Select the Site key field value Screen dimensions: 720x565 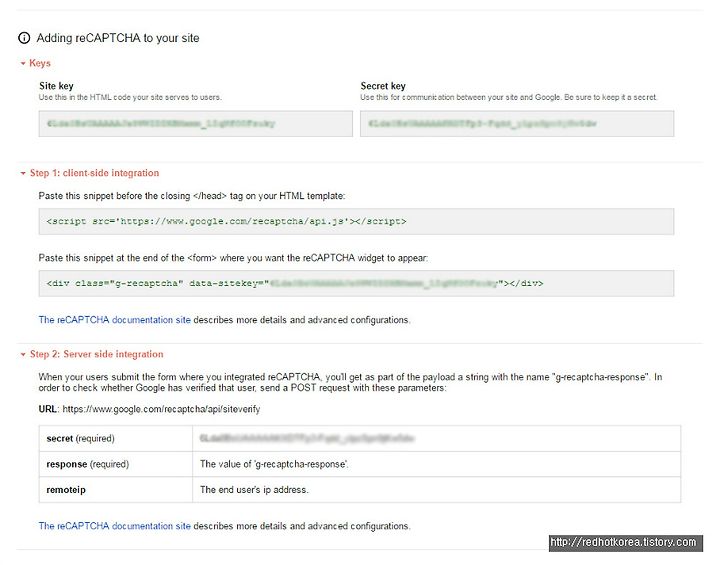click(x=196, y=124)
